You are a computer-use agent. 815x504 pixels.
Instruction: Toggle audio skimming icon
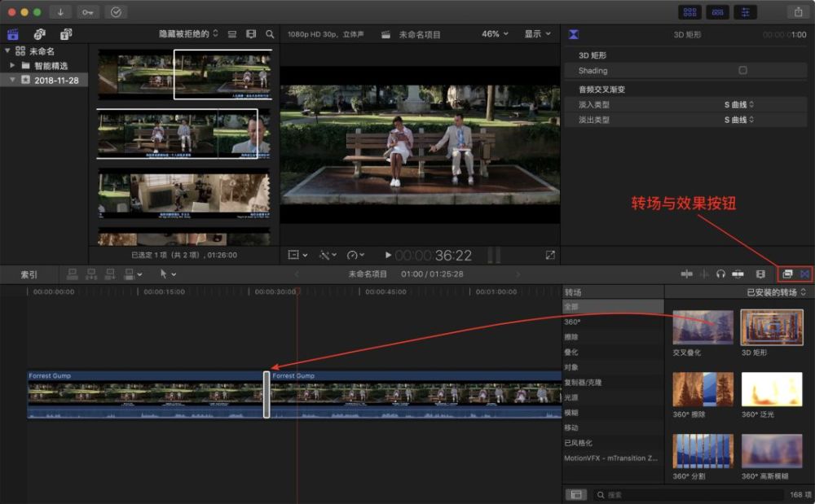[x=704, y=274]
